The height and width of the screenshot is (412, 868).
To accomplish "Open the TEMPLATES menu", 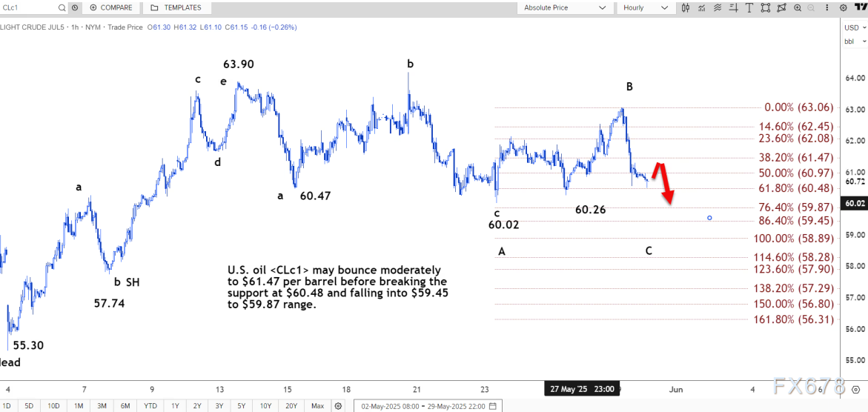I will 176,7.
